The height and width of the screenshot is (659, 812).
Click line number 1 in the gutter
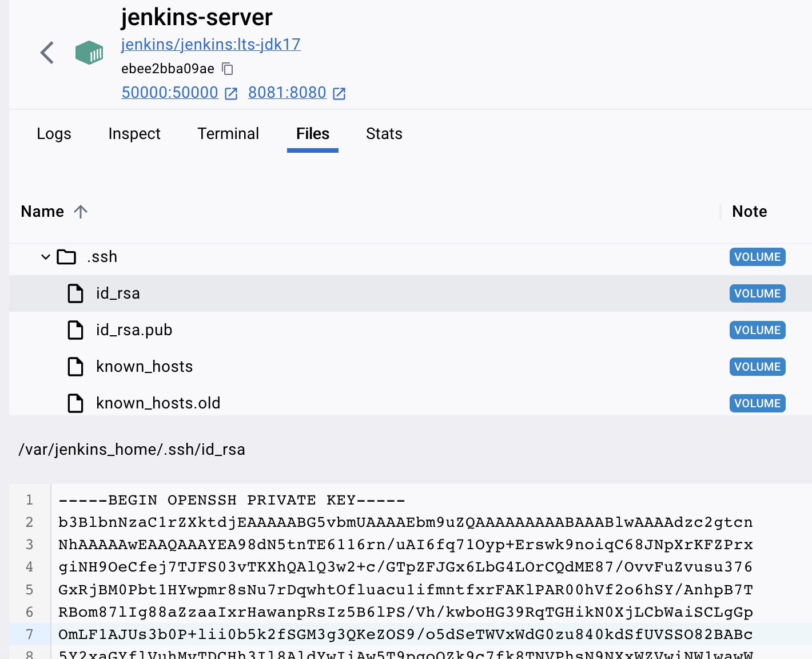coord(29,500)
